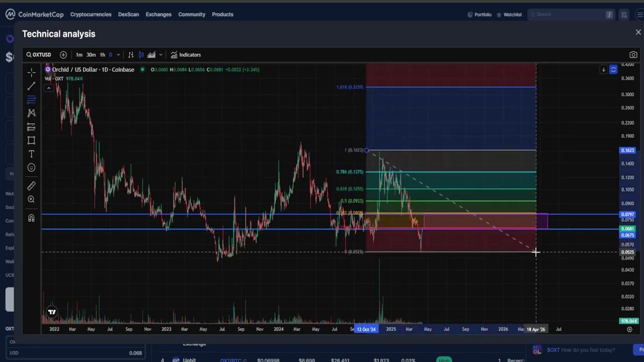The height and width of the screenshot is (362, 644).
Task: Select the crosshair cursor tool
Action: [31, 72]
